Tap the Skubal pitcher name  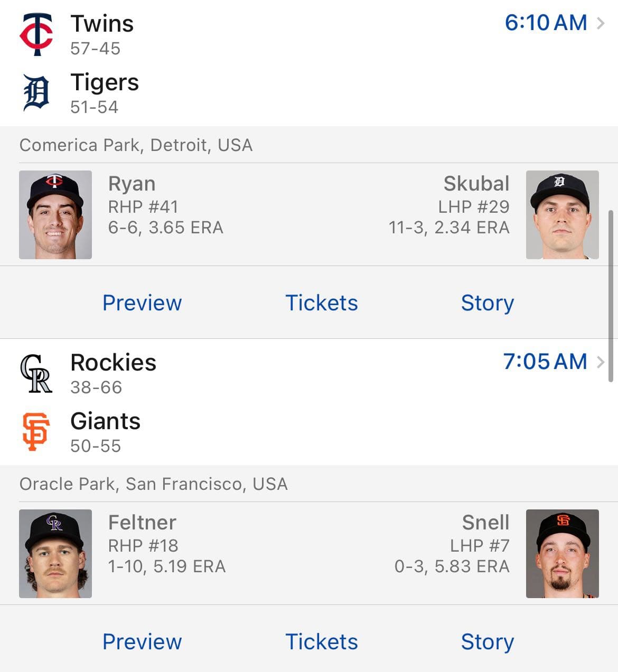476,184
